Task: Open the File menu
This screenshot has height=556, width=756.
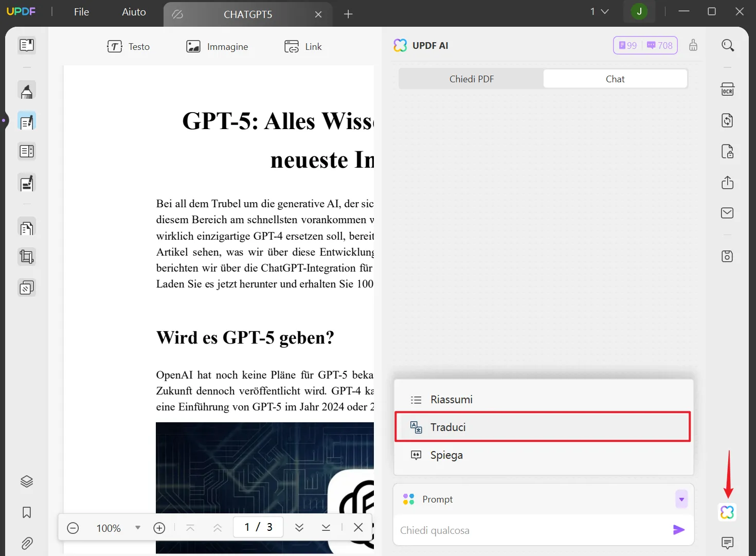Action: [81, 12]
